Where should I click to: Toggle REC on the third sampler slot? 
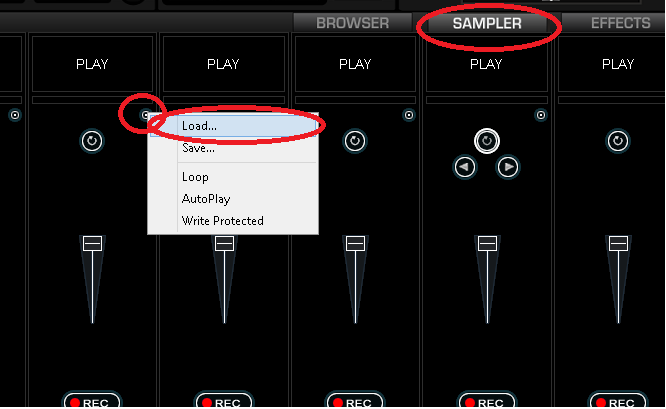pyautogui.click(x=355, y=401)
